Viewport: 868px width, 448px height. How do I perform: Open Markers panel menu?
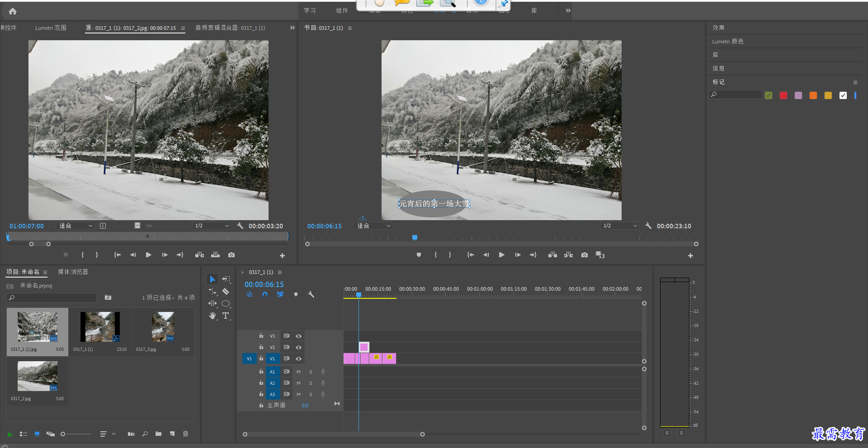855,82
